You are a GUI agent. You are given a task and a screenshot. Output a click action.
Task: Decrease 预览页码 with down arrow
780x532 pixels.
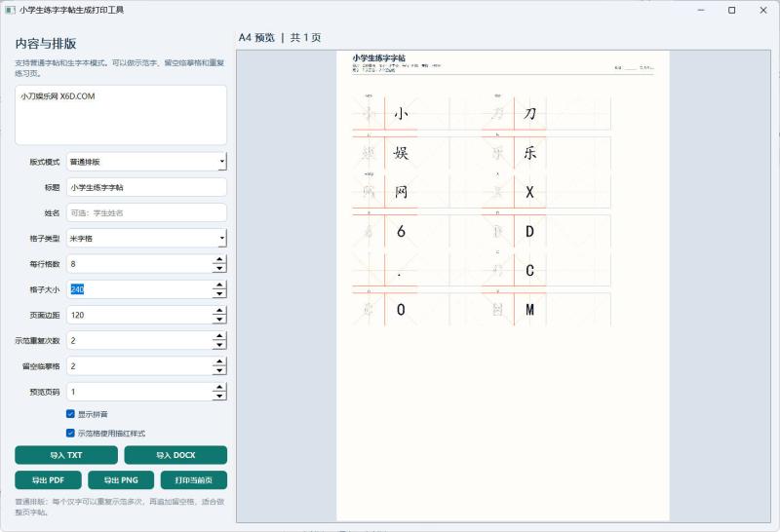(218, 397)
